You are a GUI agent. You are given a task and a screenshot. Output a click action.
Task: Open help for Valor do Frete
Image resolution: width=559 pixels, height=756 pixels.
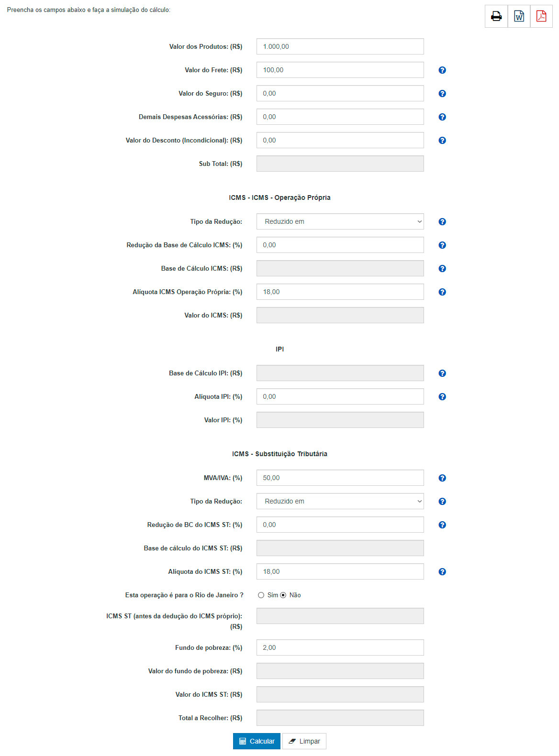click(x=442, y=70)
